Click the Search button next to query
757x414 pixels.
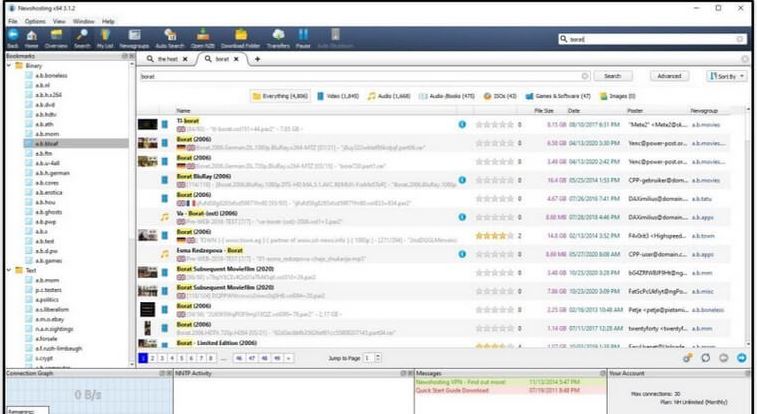click(612, 76)
